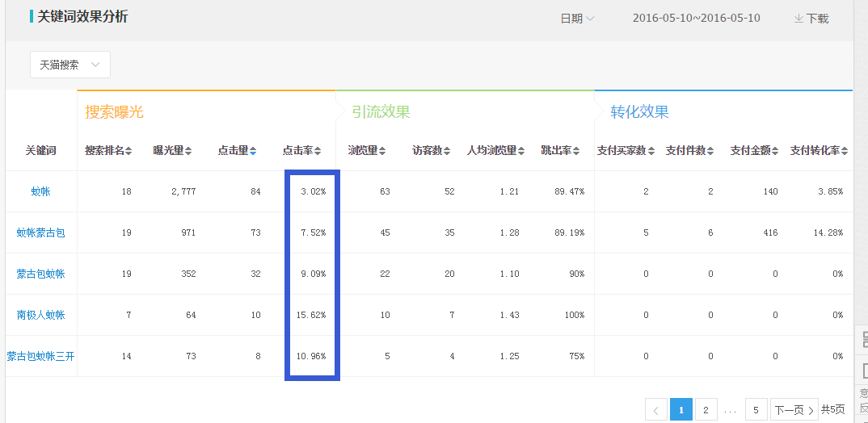Viewport: 868px width, 423px height.
Task: Open keyword link 蚊帐
Action: (x=41, y=191)
